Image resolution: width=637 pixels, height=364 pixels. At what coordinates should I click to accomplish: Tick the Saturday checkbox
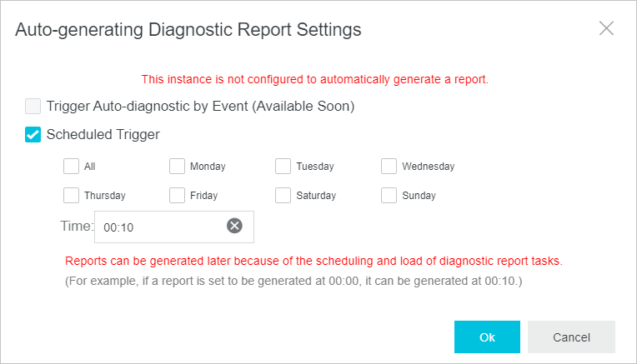tap(283, 196)
